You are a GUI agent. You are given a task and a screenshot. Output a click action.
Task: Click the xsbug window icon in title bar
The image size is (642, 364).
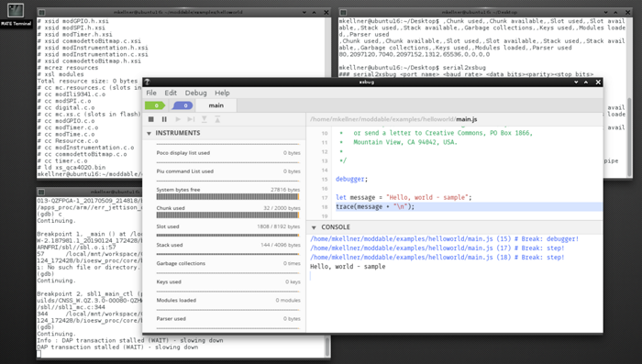pos(148,82)
